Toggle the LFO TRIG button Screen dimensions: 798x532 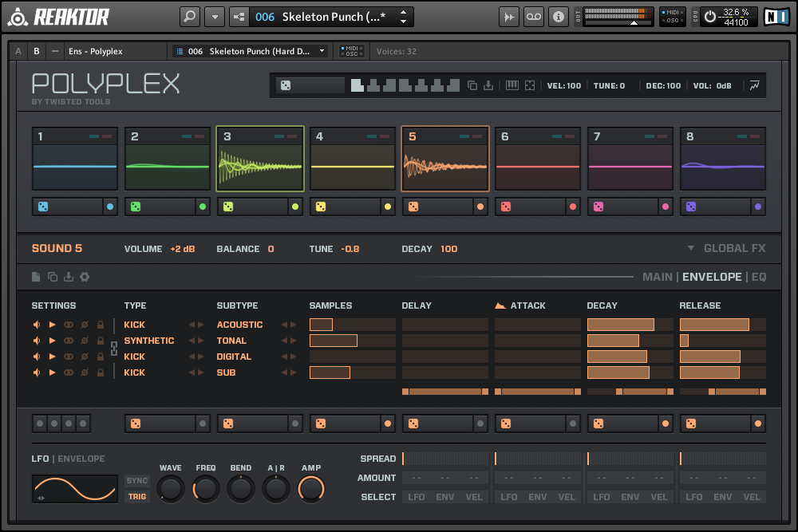[x=137, y=496]
